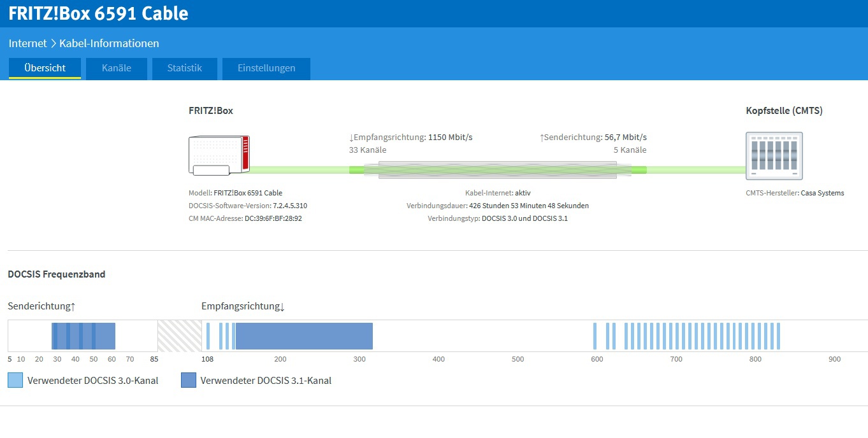
Task: Click the upstream DOCSIS 3.1 channel block
Action: [83, 336]
